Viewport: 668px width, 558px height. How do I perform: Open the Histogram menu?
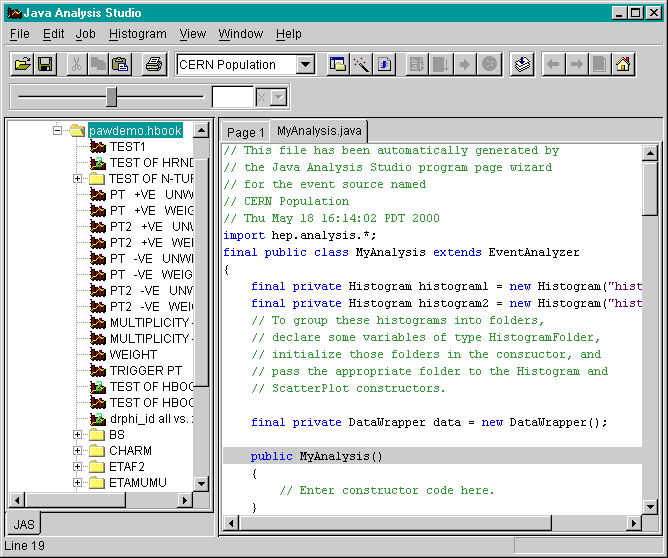pos(137,34)
